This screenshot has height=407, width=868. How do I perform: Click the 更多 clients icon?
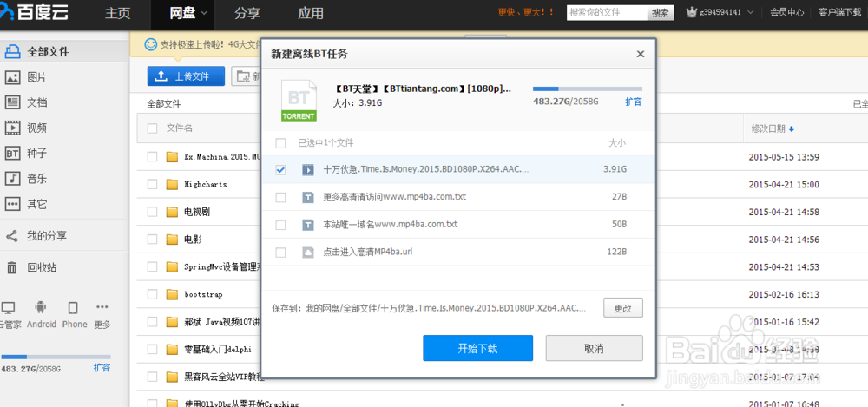tap(102, 307)
